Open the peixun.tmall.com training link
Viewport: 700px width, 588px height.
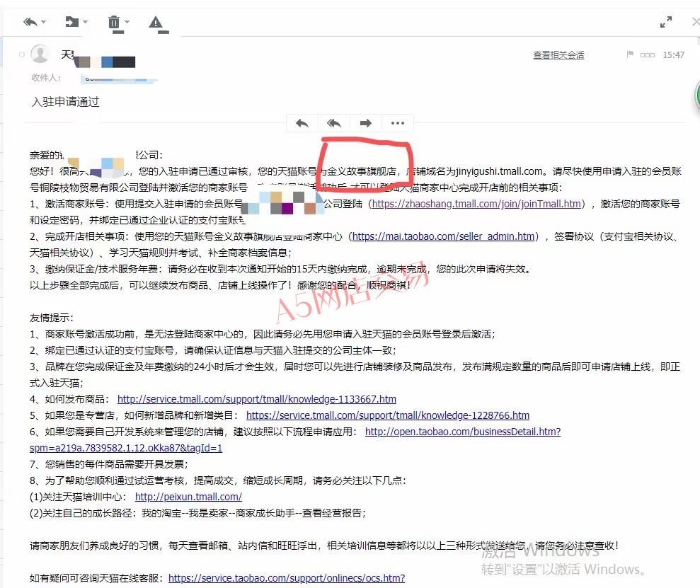188,497
